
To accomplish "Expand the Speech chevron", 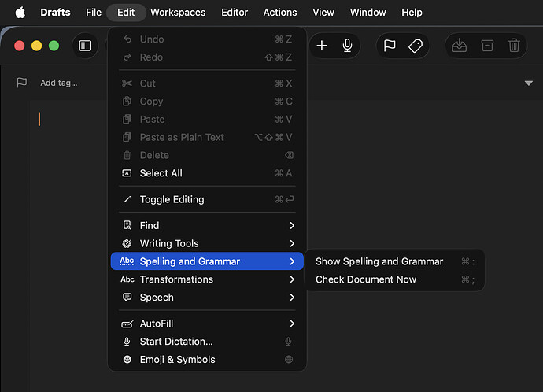I will pyautogui.click(x=292, y=298).
